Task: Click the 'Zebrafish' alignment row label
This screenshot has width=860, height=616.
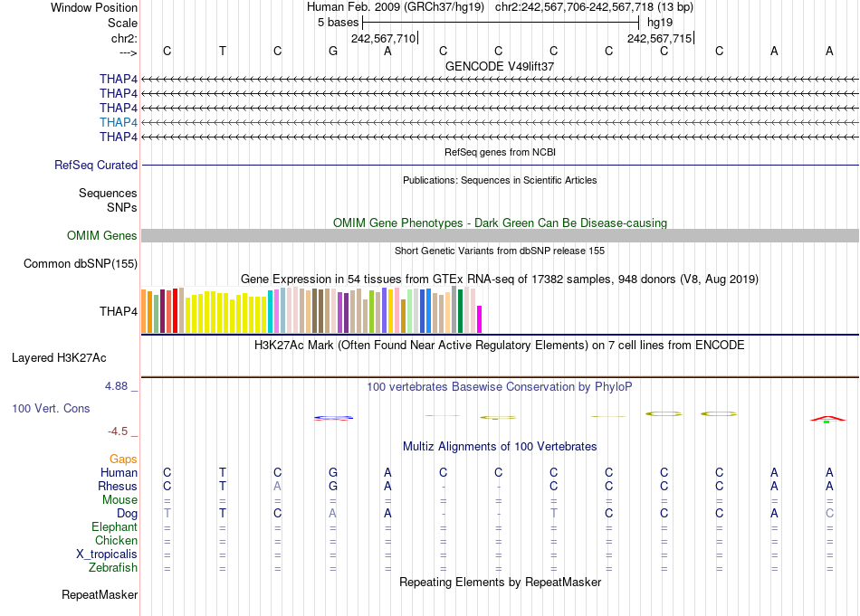Action: tap(113, 568)
